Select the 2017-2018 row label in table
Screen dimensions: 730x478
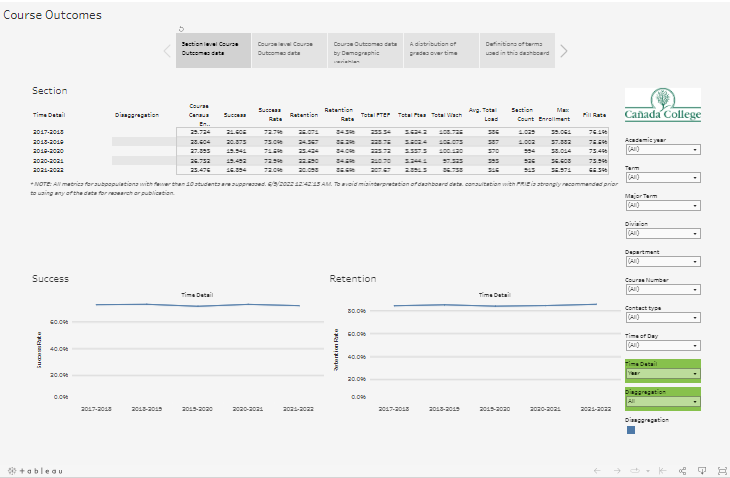(48, 132)
